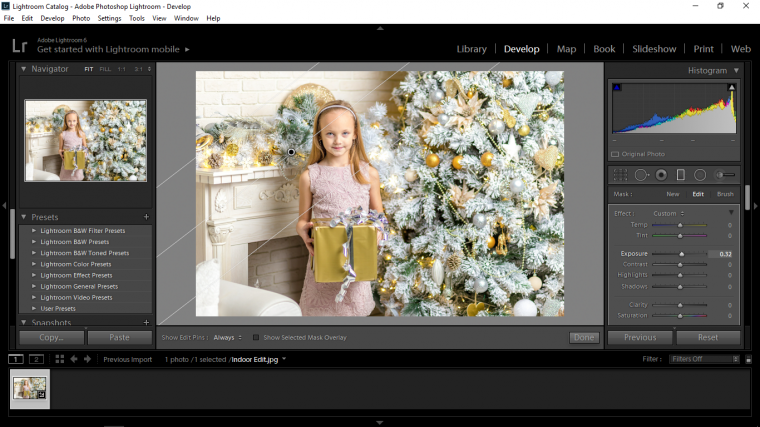Image resolution: width=760 pixels, height=427 pixels.
Task: Add a new preset with plus icon
Action: 146,217
